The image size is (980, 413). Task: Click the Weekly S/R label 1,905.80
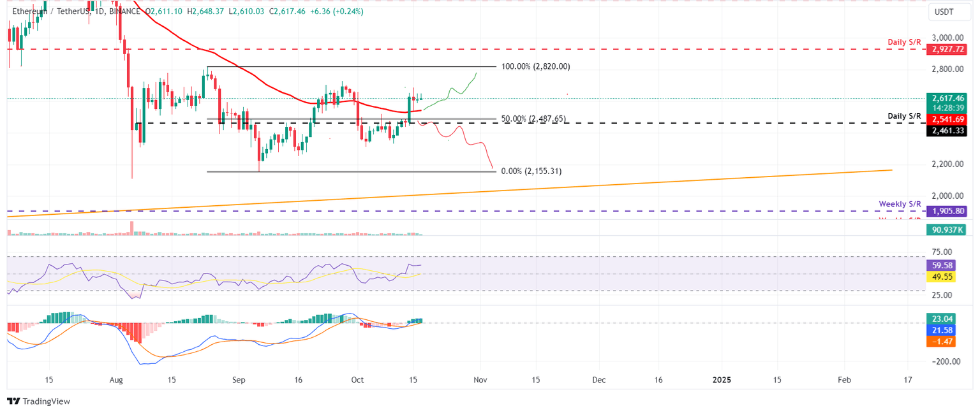(x=946, y=211)
